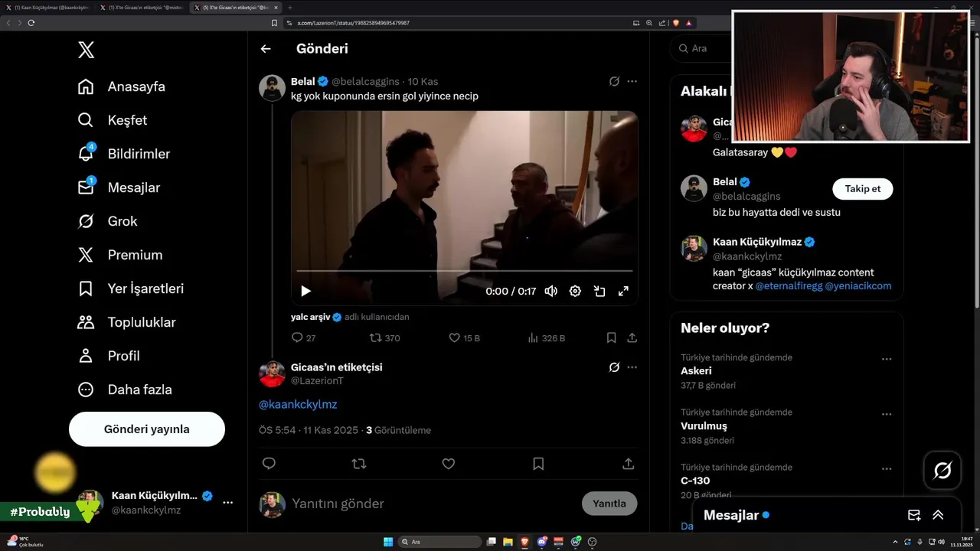Viewport: 980px width, 551px height.
Task: Open Vurulmuş trending topic
Action: (x=704, y=426)
